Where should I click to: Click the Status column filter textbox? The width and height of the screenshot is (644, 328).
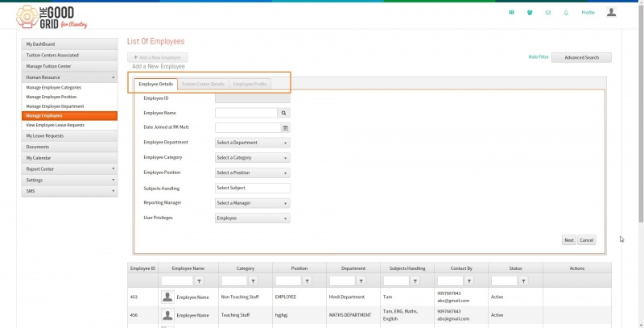(x=504, y=281)
